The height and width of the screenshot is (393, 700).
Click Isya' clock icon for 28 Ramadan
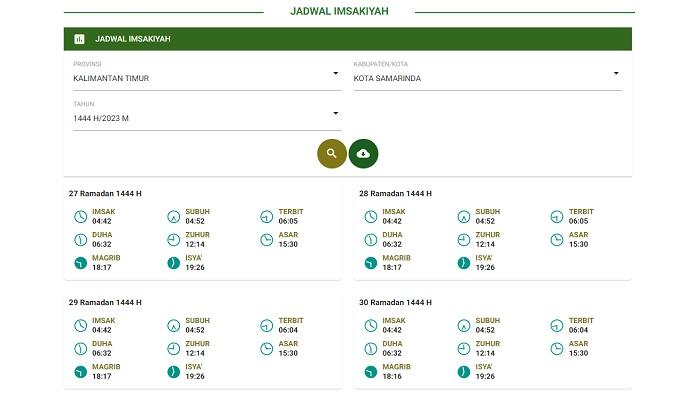tap(464, 263)
